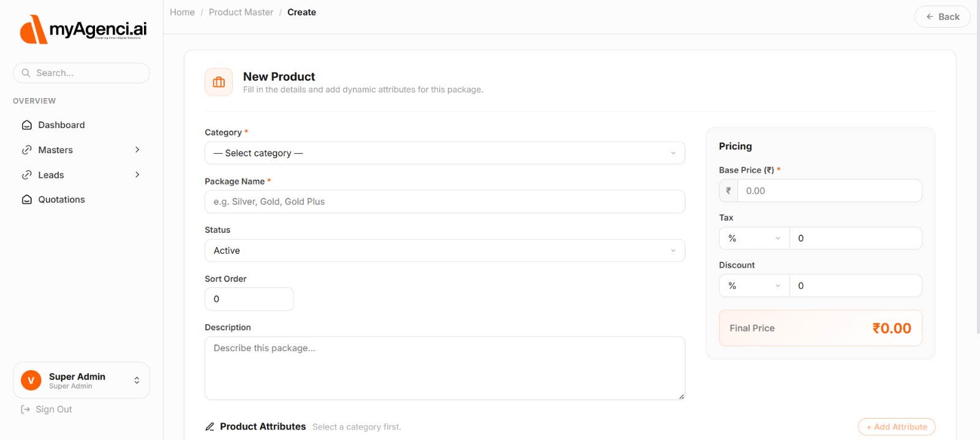Open the Status dropdown showing Active
This screenshot has width=980, height=440.
pos(444,251)
